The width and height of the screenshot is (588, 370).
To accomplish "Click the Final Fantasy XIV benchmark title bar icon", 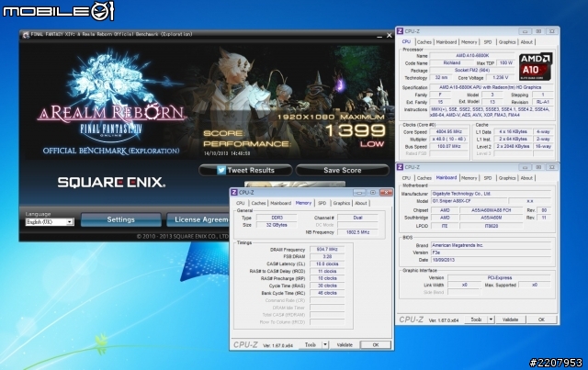I will pos(26,35).
